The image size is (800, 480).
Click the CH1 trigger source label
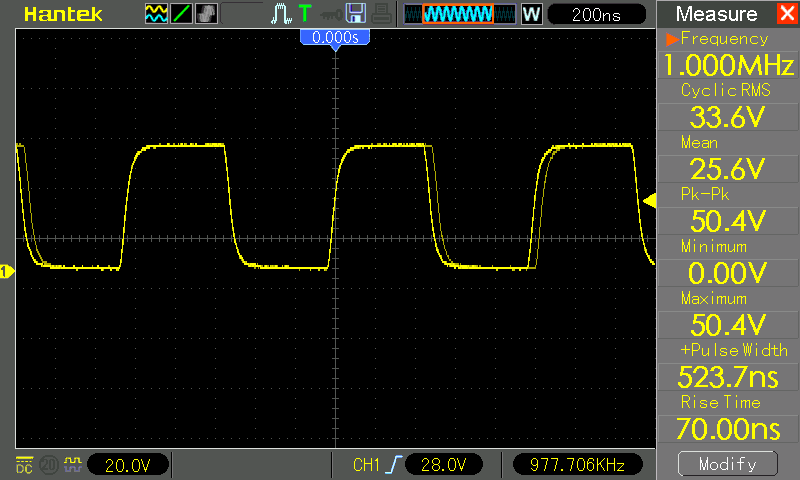[x=366, y=465]
